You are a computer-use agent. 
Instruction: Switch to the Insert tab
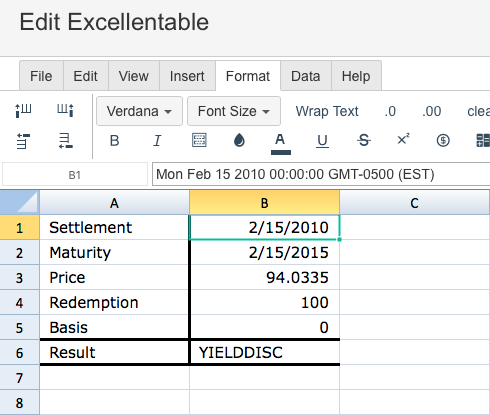click(x=187, y=76)
